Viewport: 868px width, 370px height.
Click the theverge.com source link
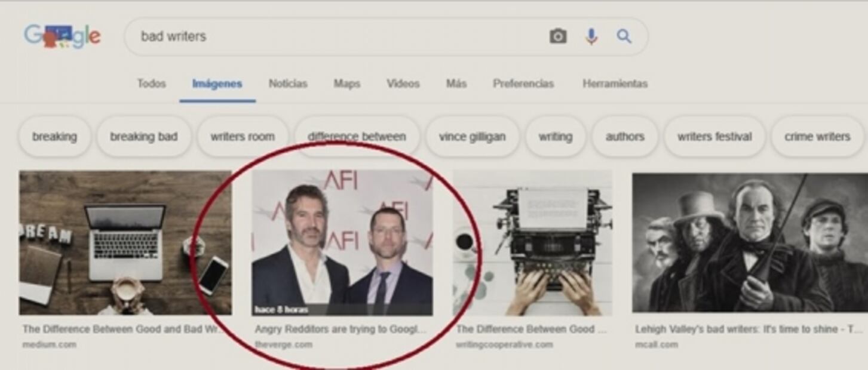[283, 345]
